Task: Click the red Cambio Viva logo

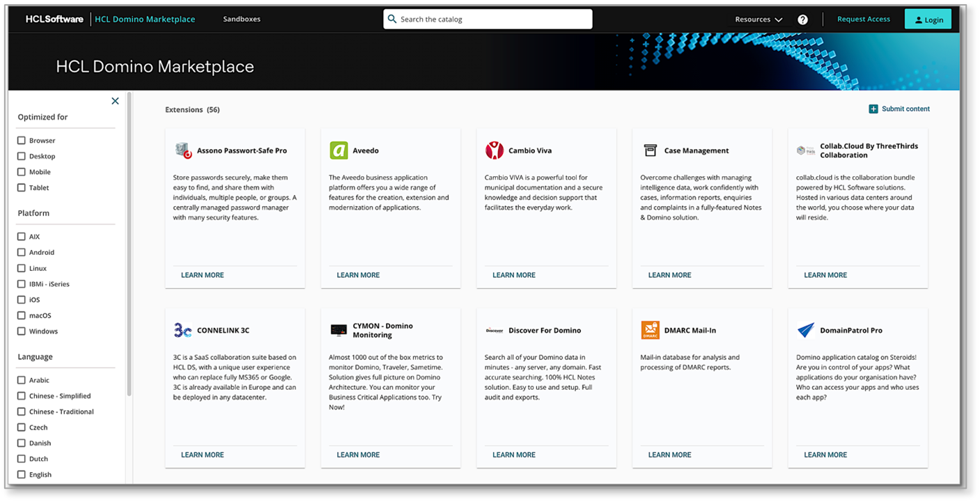Action: click(x=494, y=150)
